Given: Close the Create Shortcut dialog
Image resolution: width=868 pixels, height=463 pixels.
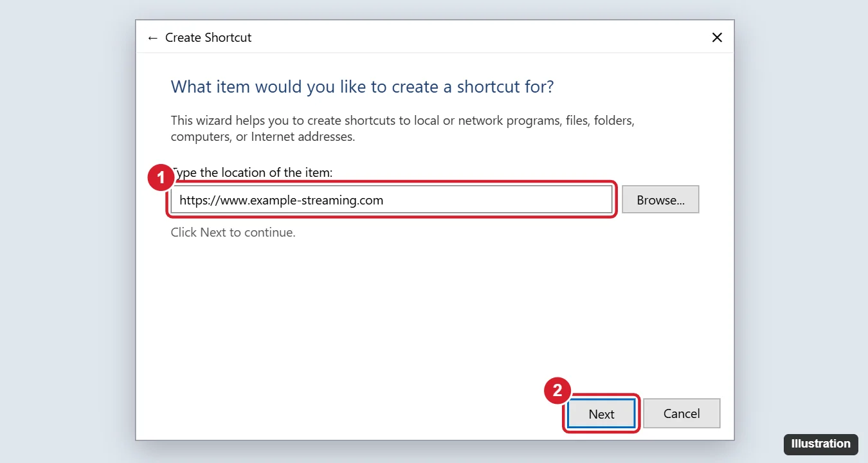Looking at the screenshot, I should coord(717,37).
